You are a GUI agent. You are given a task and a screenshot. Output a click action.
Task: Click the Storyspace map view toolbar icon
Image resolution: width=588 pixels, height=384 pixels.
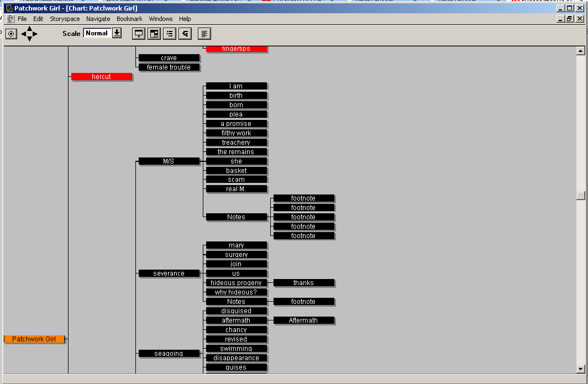pyautogui.click(x=139, y=34)
